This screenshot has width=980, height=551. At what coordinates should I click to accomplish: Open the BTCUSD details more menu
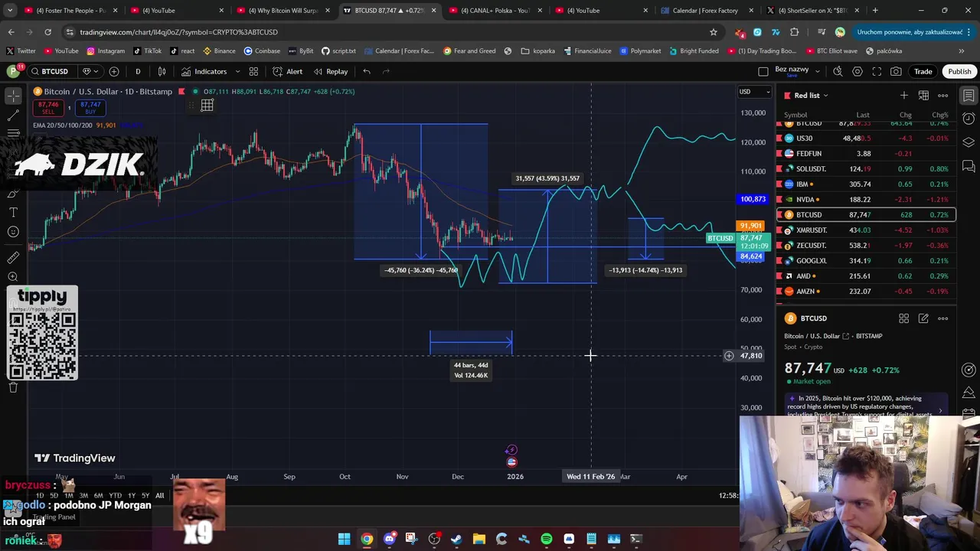pyautogui.click(x=943, y=318)
